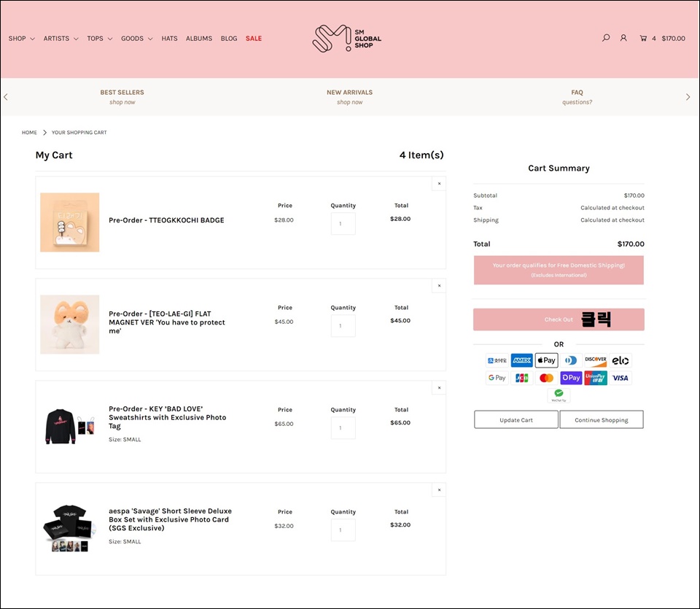The height and width of the screenshot is (609, 700).
Task: Expand the GOODS dropdown menu
Action: (x=136, y=39)
